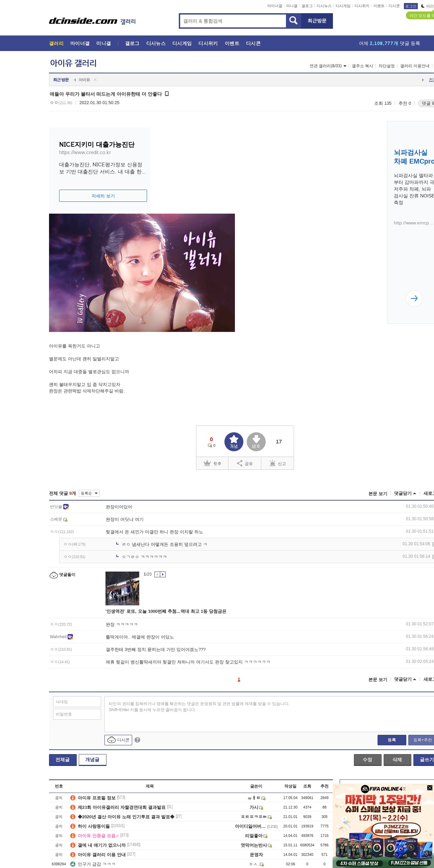Click 아이유 갤러리 title heading
Image resolution: width=434 pixels, height=868 pixels.
73,63
